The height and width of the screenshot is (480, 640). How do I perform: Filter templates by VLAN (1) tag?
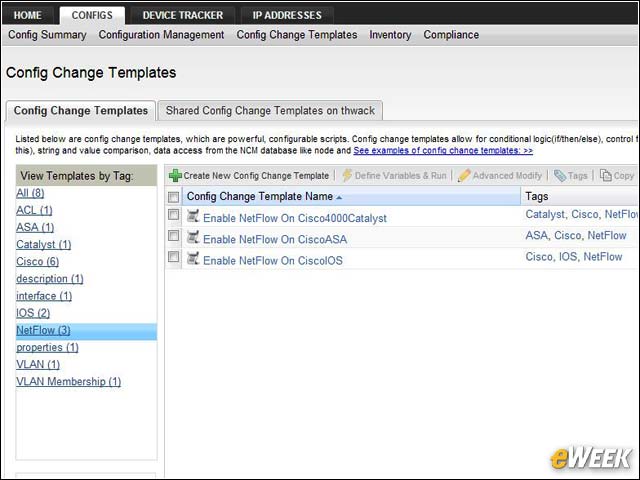point(38,364)
